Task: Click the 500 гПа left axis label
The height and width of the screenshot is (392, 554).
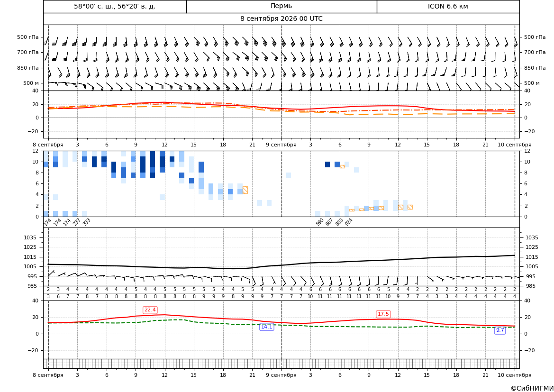Action: pos(28,37)
